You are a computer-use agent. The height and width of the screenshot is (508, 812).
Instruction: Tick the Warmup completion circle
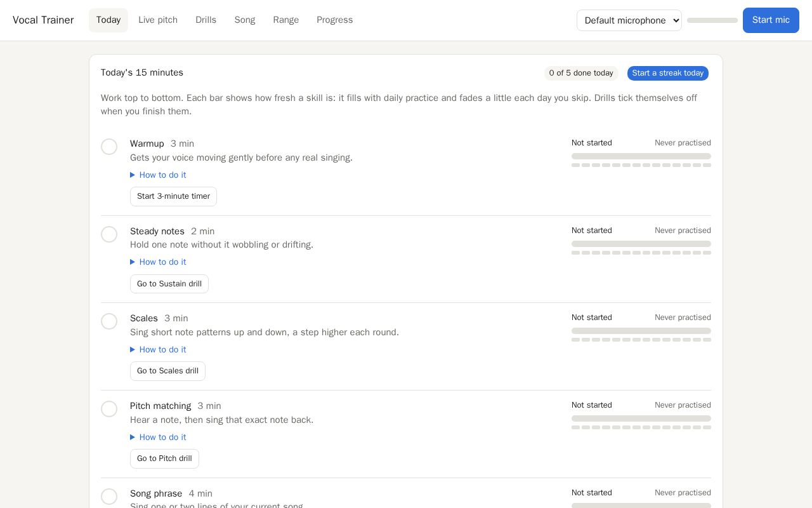pyautogui.click(x=109, y=147)
